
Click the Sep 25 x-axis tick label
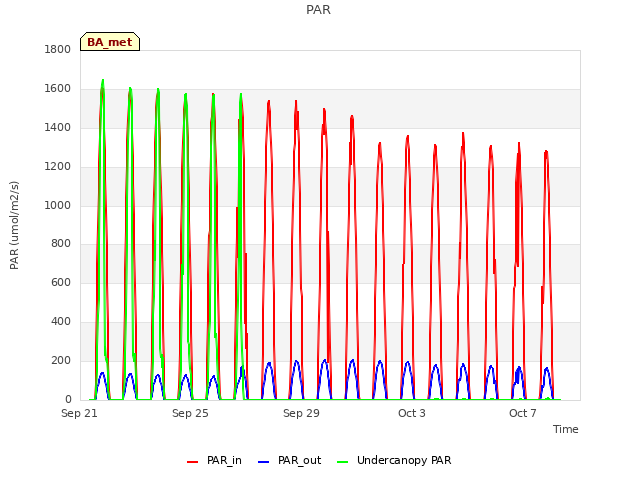[190, 413]
